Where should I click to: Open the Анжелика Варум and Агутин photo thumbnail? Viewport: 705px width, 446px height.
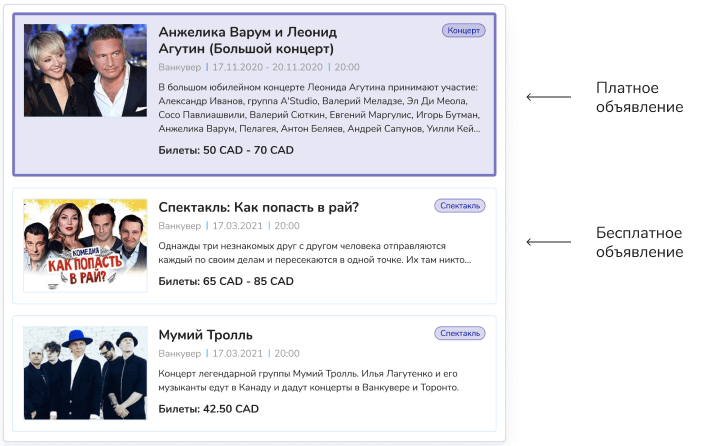85,71
